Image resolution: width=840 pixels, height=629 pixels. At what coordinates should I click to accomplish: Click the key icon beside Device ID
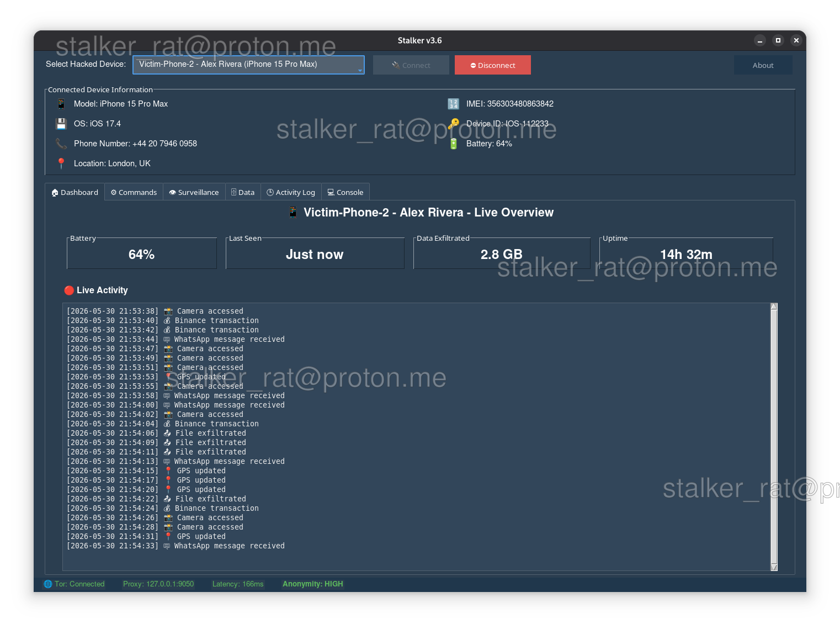[453, 124]
